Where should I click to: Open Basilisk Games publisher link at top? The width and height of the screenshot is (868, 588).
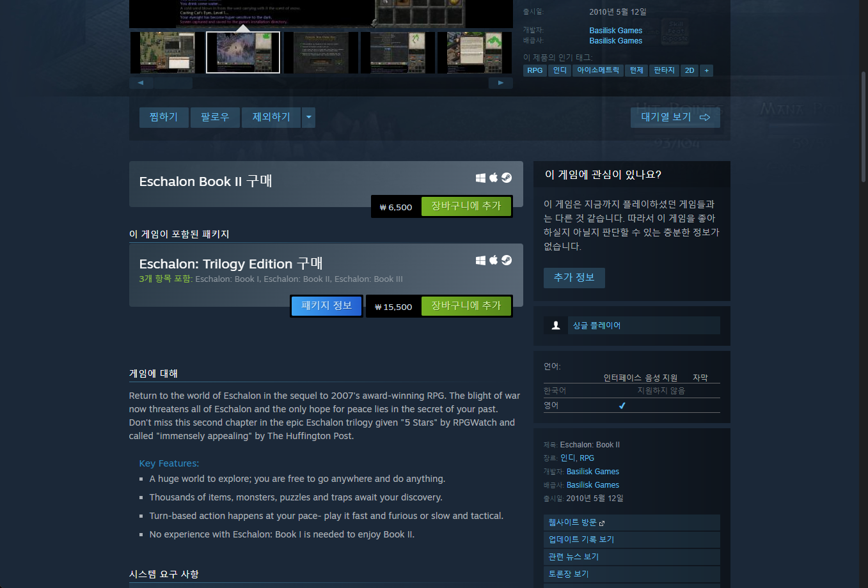coord(615,41)
